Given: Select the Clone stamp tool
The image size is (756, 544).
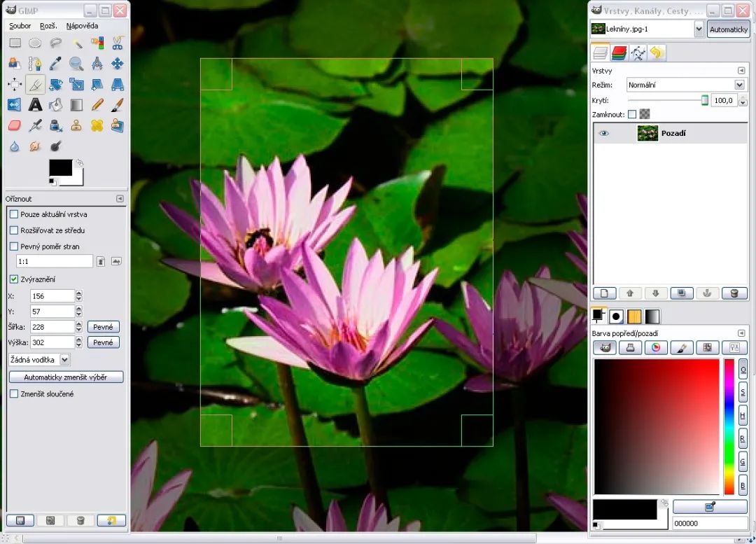Looking at the screenshot, I should click(77, 125).
